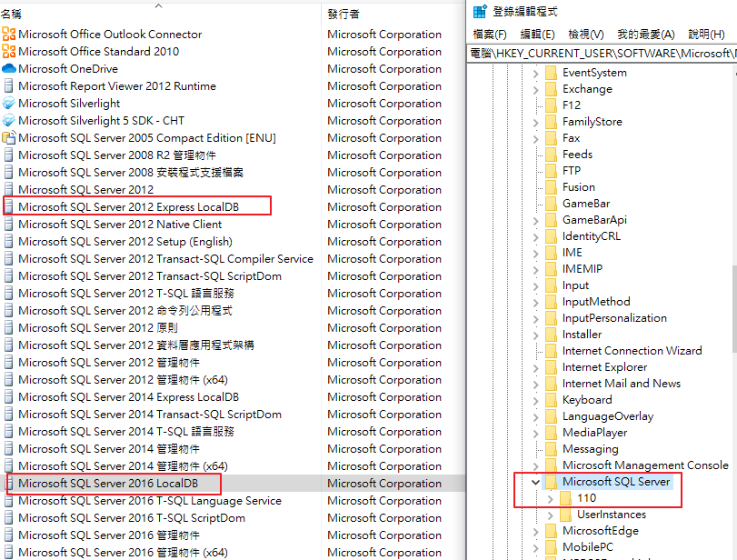Open the 檔案(F) menu in Registry Editor
Image resolution: width=737 pixels, height=560 pixels.
[x=489, y=34]
